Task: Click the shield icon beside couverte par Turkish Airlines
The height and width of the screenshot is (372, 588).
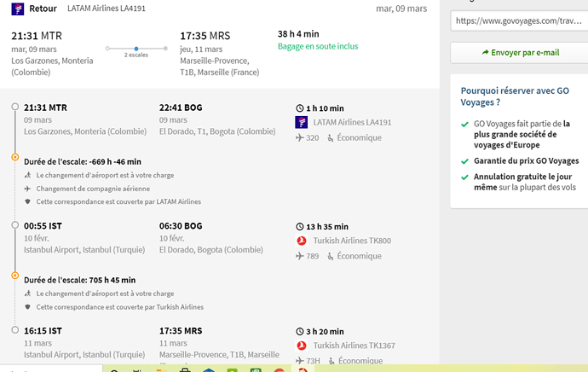Action: tap(28, 306)
